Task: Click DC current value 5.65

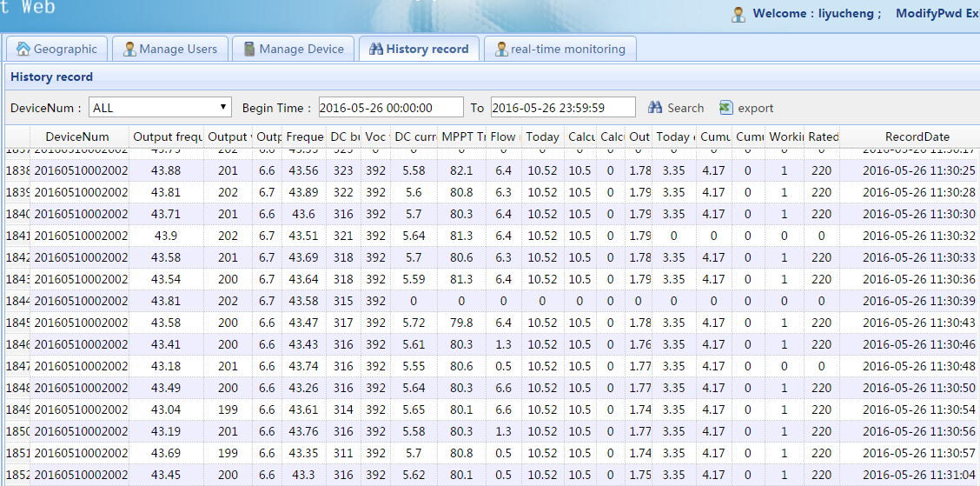Action: tap(414, 409)
